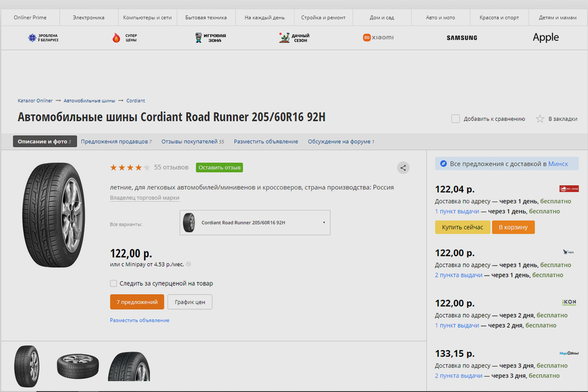The width and height of the screenshot is (588, 392).
Task: Open the Электроника menu category
Action: point(89,18)
